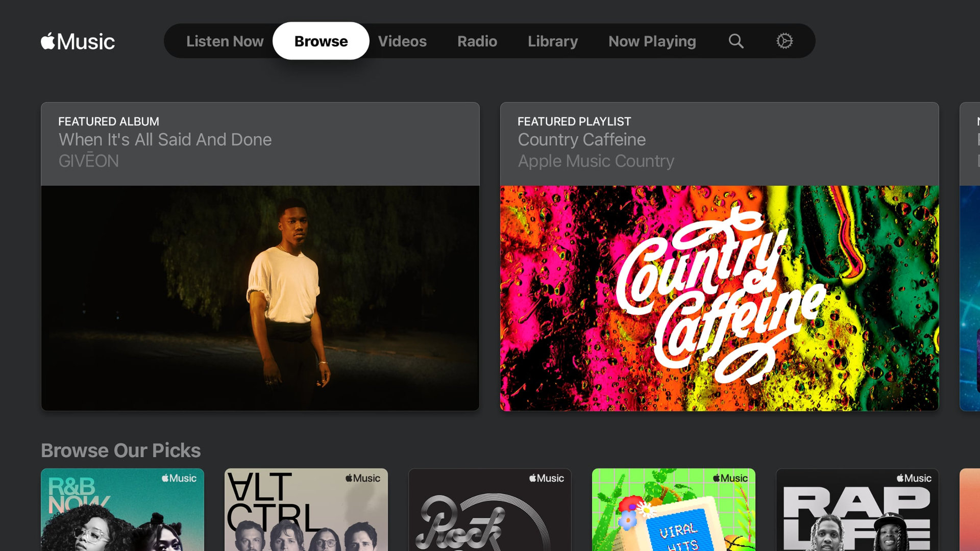The height and width of the screenshot is (551, 980).
Task: Select the Browse tab
Action: pos(321,41)
